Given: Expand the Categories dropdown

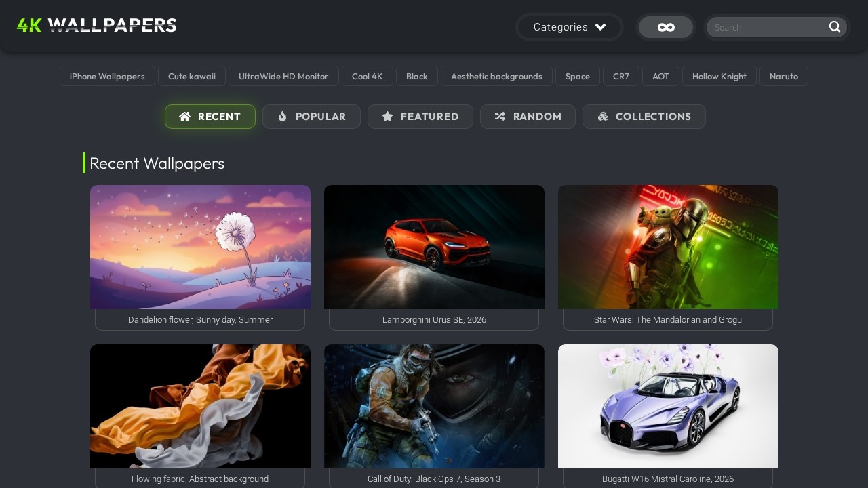Looking at the screenshot, I should (x=570, y=27).
